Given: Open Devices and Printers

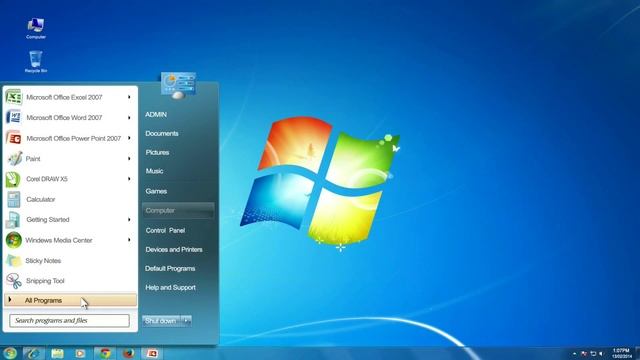Looking at the screenshot, I should coord(174,249).
